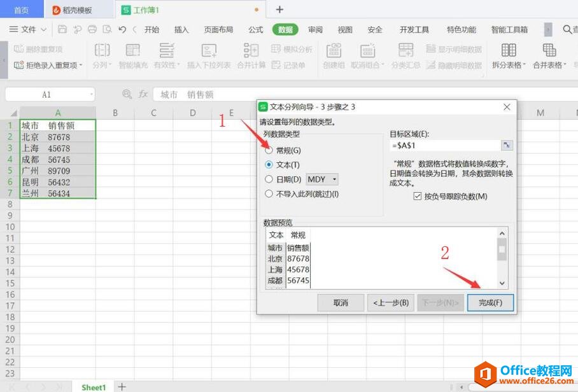Close the 文本分列向导 dialog
This screenshot has width=578, height=392.
(x=507, y=107)
